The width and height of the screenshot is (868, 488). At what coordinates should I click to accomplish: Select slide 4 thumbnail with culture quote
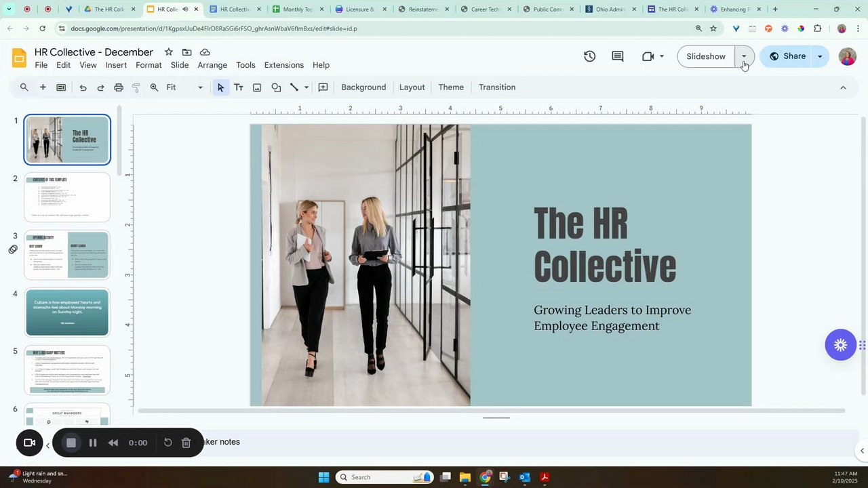pos(67,312)
